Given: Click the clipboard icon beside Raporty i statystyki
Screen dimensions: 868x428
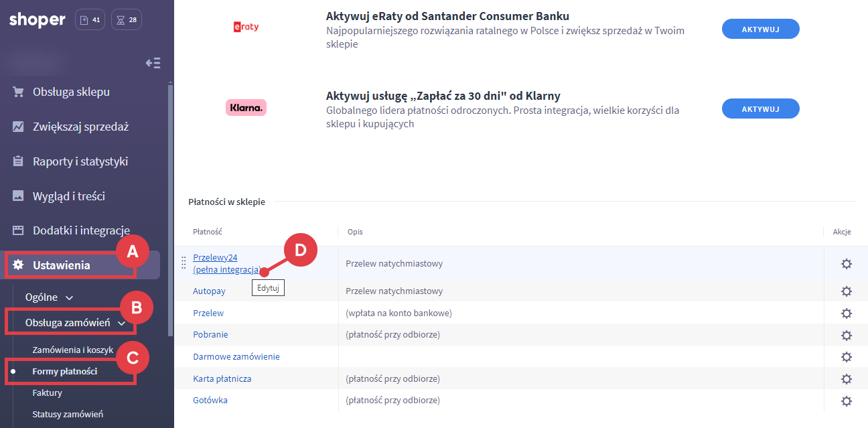Looking at the screenshot, I should pyautogui.click(x=18, y=161).
